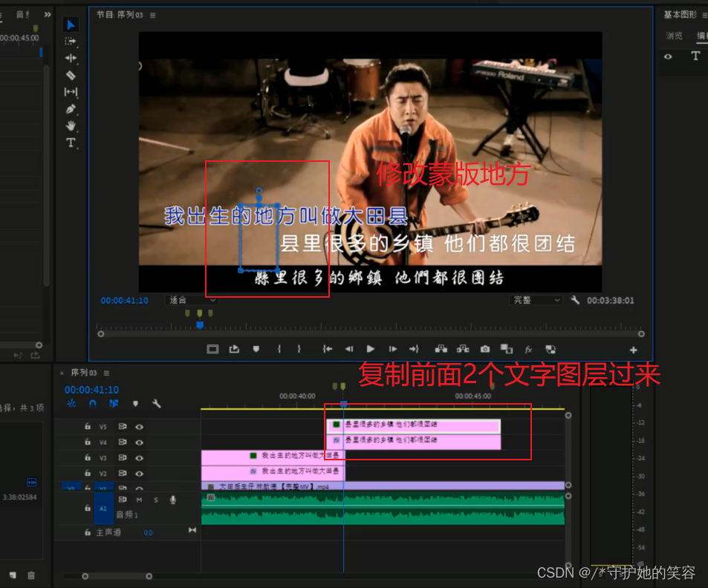The image size is (708, 588).
Task: Go to Out point
Action: [x=414, y=349]
